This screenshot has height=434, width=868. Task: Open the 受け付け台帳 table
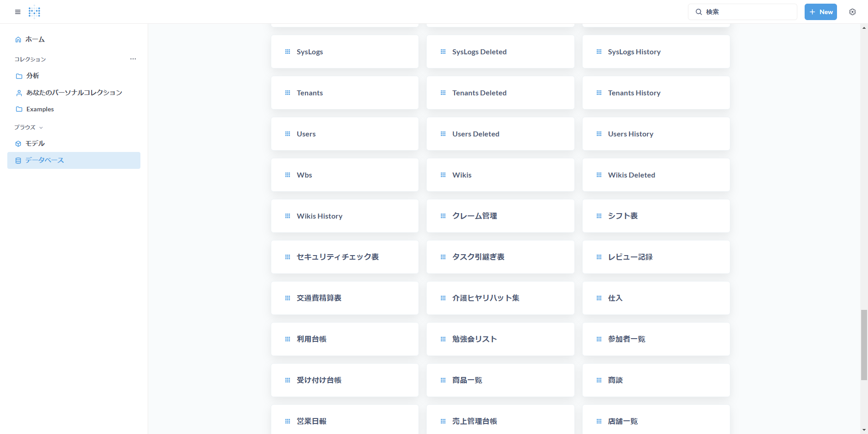(x=345, y=380)
